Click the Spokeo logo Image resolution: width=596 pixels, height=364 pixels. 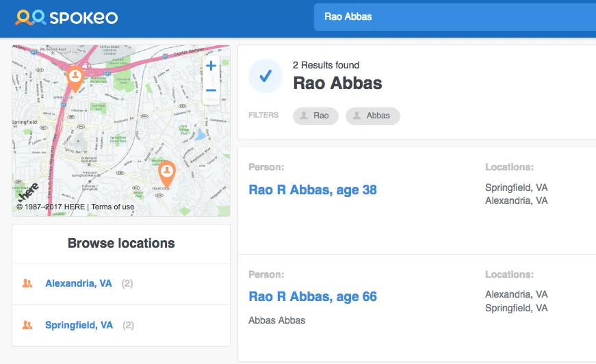pos(66,18)
